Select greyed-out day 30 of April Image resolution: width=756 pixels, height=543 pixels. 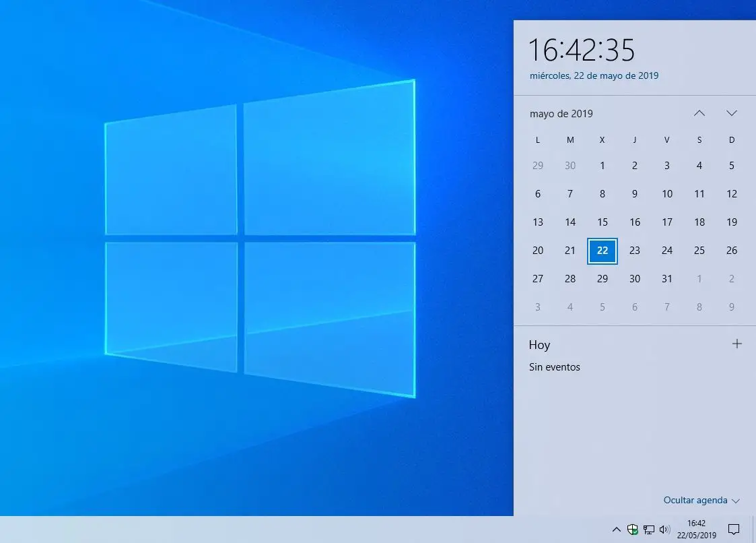tap(570, 166)
